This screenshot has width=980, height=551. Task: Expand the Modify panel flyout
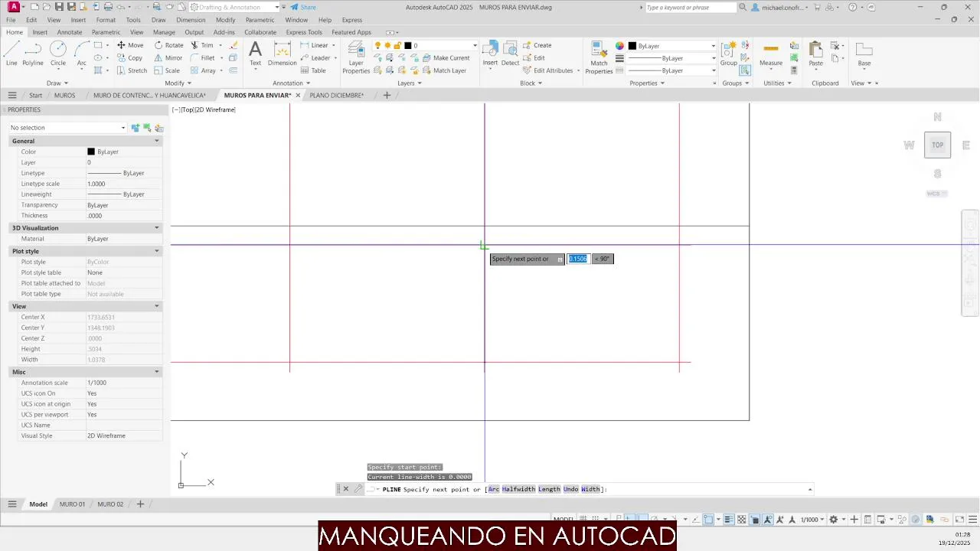[x=178, y=83]
